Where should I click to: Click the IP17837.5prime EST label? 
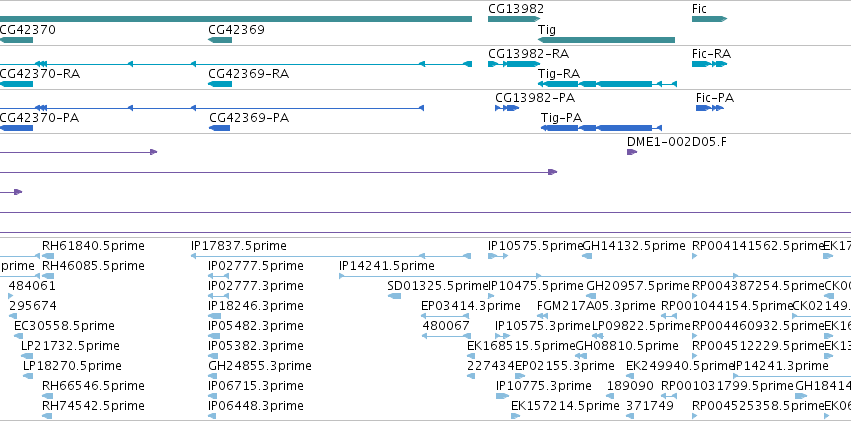tap(238, 246)
